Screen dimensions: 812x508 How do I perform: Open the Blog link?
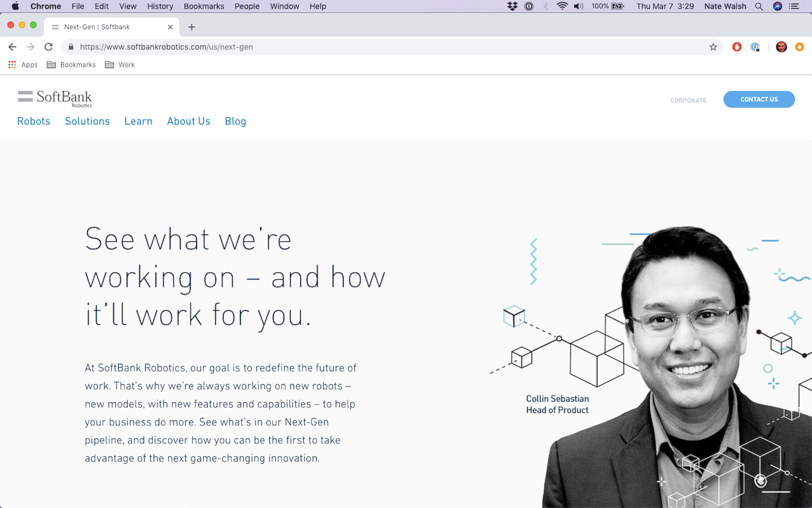pyautogui.click(x=235, y=121)
